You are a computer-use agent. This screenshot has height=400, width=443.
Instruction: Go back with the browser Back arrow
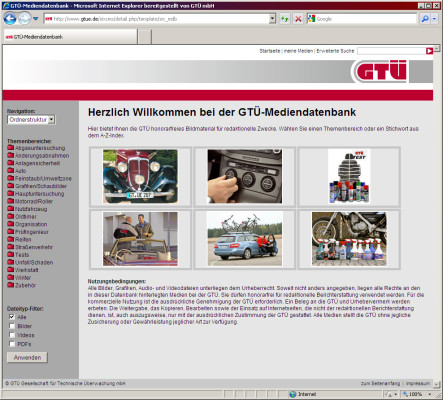[x=10, y=18]
